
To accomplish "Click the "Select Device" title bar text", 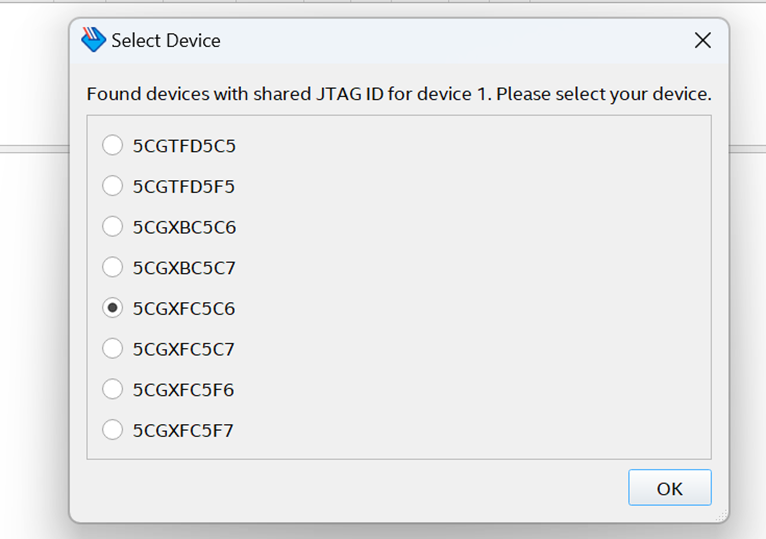I will [166, 41].
